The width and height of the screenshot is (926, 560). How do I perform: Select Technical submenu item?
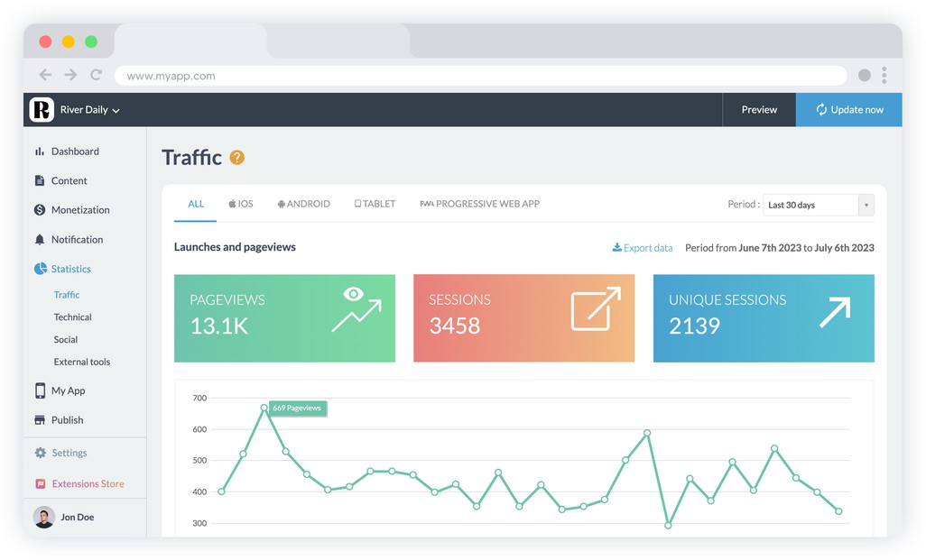(x=72, y=317)
